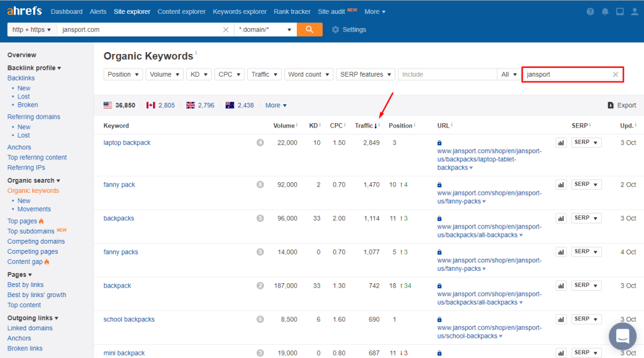The image size is (644, 358).
Task: Click the Export button
Action: click(x=621, y=106)
